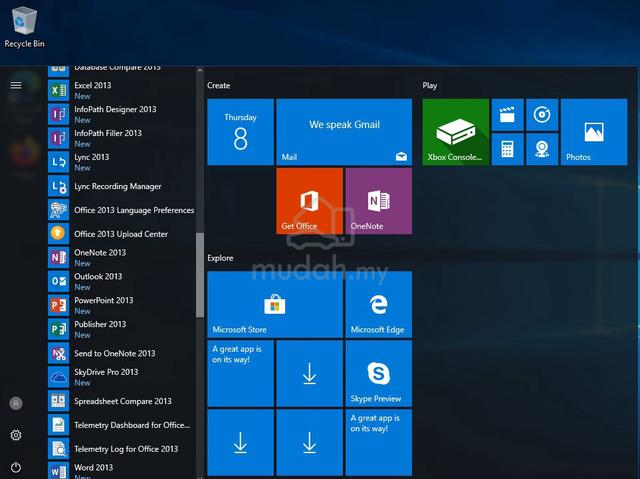Screen dimensions: 640x479
Task: Open Movies & TV clapperboard tile
Action: click(x=507, y=115)
